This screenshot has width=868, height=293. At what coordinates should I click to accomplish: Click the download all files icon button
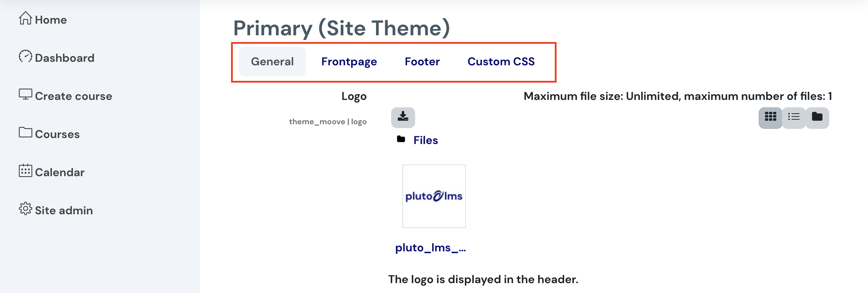coord(403,118)
